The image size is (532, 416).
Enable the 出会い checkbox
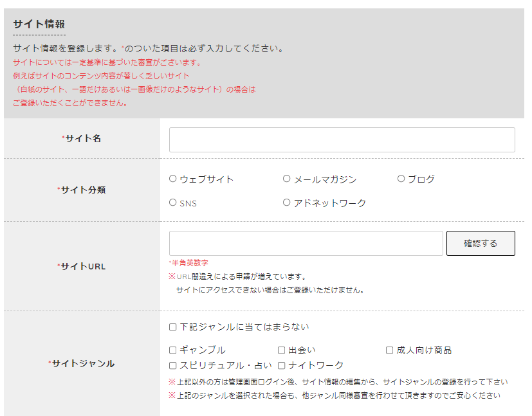pos(281,350)
